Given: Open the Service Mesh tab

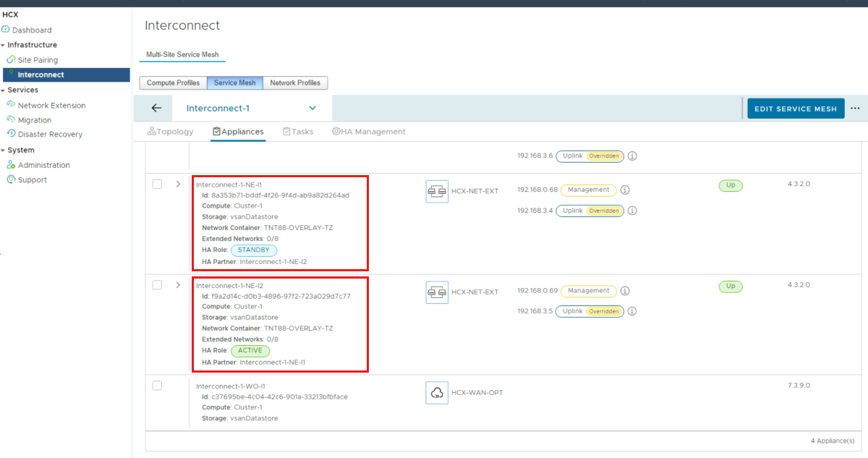Looking at the screenshot, I should click(x=235, y=83).
